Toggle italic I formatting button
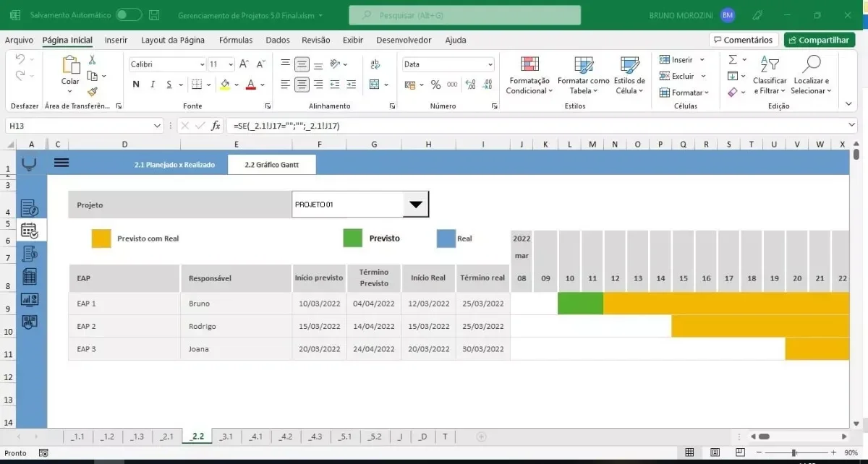The width and height of the screenshot is (868, 464). (153, 85)
